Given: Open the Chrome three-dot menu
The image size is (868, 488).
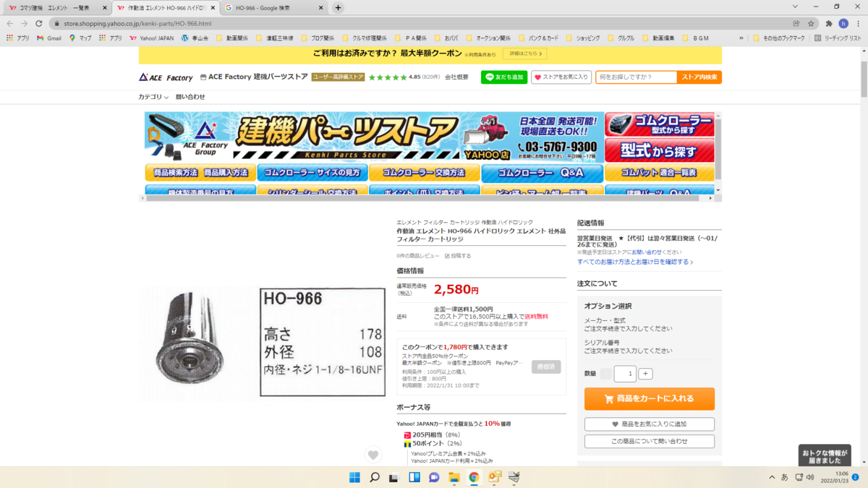Looking at the screenshot, I should pyautogui.click(x=858, y=23).
